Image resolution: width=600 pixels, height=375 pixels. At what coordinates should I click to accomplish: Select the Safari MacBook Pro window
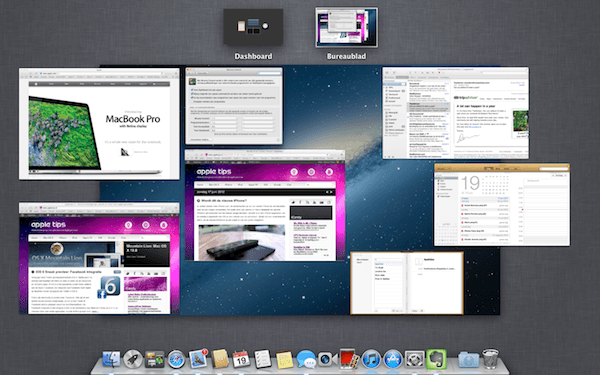[99, 124]
